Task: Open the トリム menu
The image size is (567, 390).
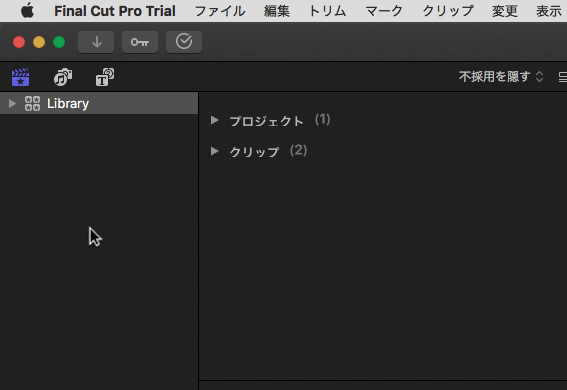Action: tap(327, 11)
